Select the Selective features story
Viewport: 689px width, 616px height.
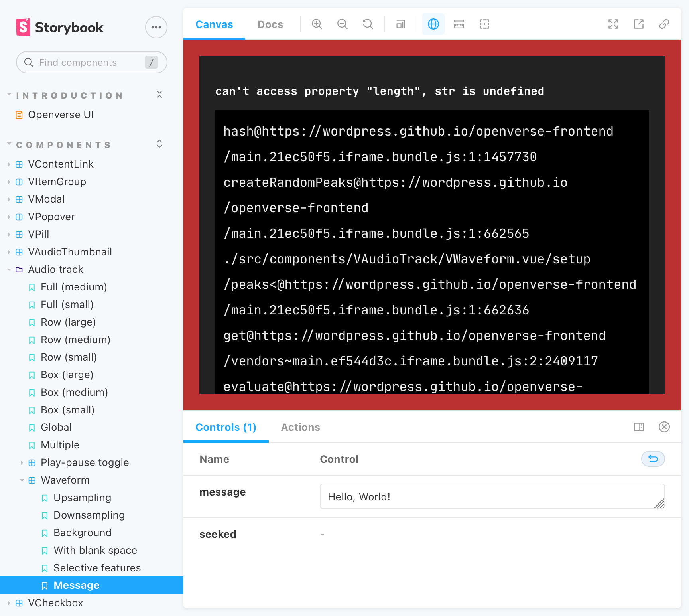click(x=97, y=568)
